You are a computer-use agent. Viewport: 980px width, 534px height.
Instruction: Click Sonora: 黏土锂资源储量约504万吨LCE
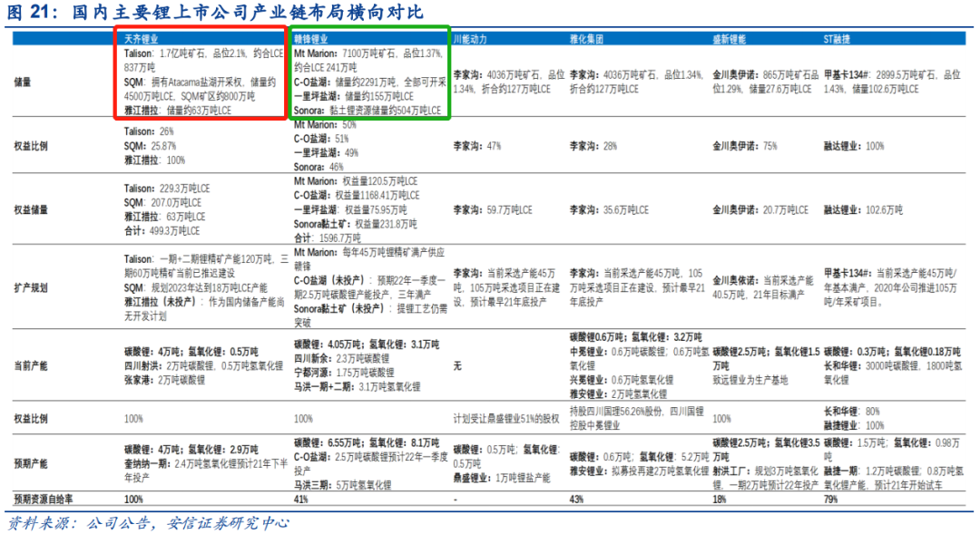click(x=367, y=111)
